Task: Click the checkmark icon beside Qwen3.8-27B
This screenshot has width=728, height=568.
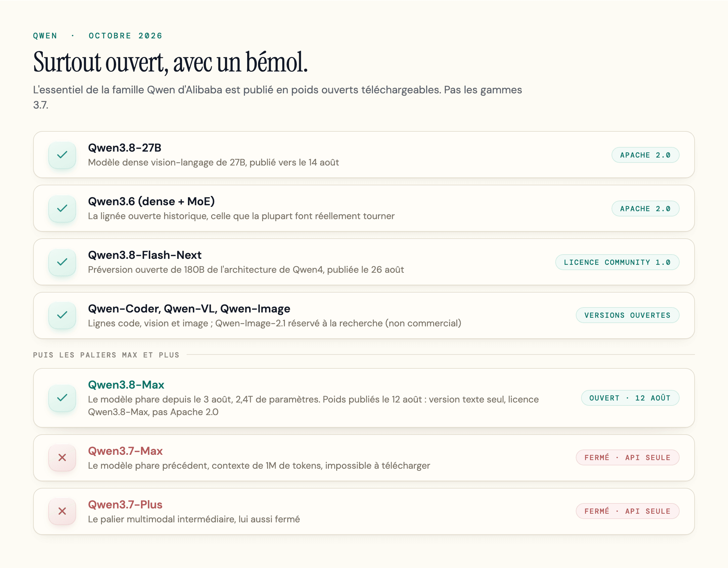Action: coord(62,155)
